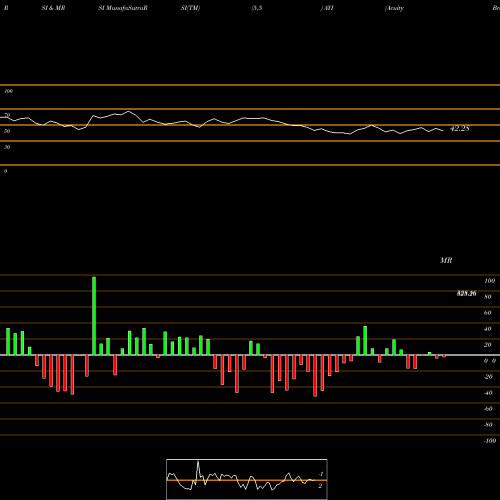
Task: Click the "(Acuity" header text
Action: pos(394,8)
